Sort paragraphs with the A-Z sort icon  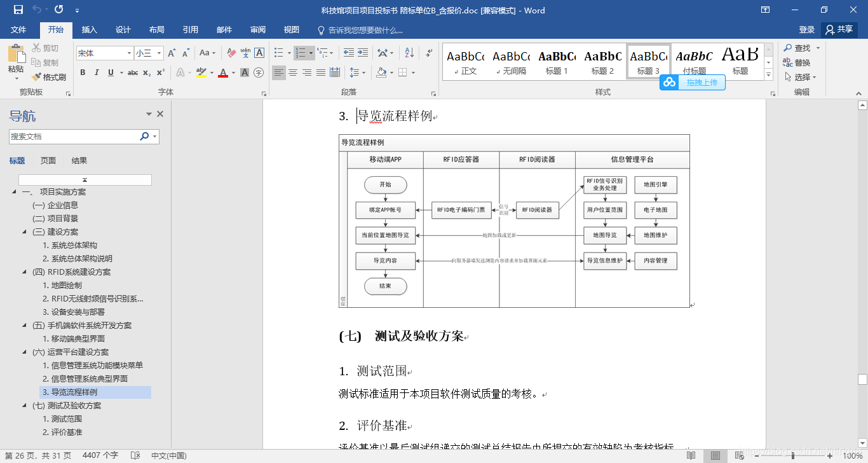click(409, 53)
